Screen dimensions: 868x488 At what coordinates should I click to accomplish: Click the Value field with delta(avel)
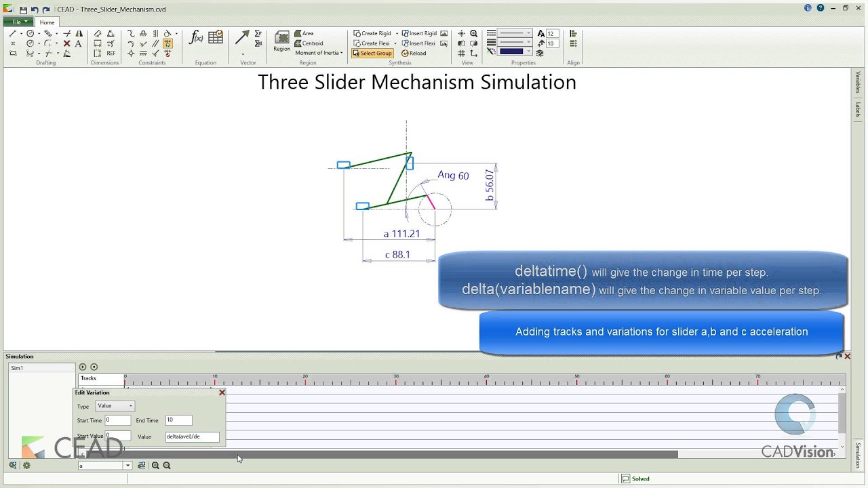(x=193, y=437)
